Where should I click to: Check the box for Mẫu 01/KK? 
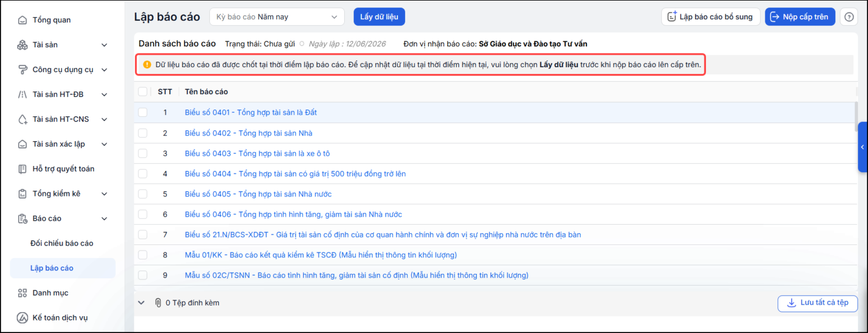143,255
